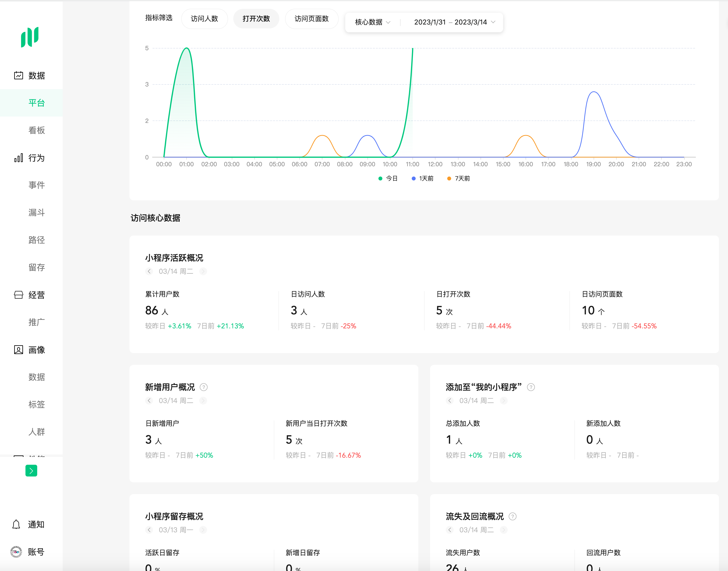Toggle the 今日 legend series
This screenshot has width=728, height=571.
[x=388, y=178]
